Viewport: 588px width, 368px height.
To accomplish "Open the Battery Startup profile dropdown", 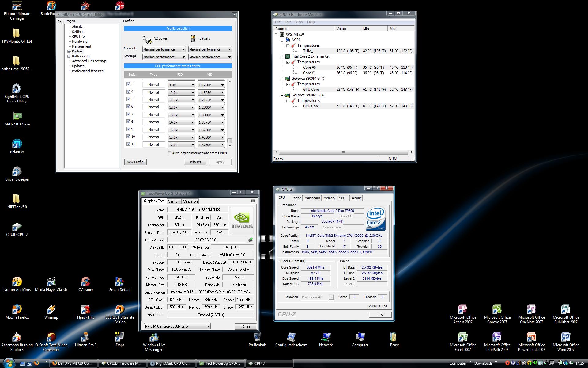I will (x=210, y=57).
